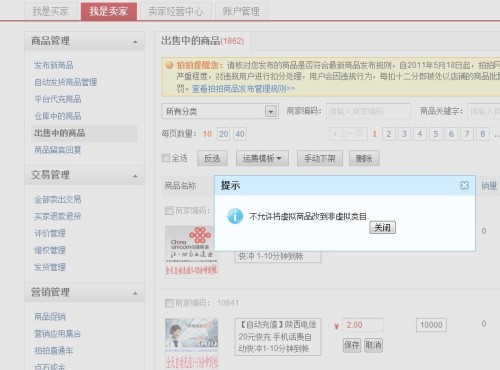
Task: Click the disabled 上一页 previous page button
Action: click(348, 134)
